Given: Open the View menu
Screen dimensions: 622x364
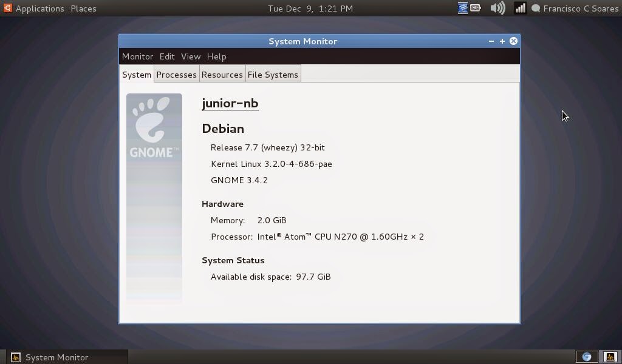Looking at the screenshot, I should tap(191, 56).
